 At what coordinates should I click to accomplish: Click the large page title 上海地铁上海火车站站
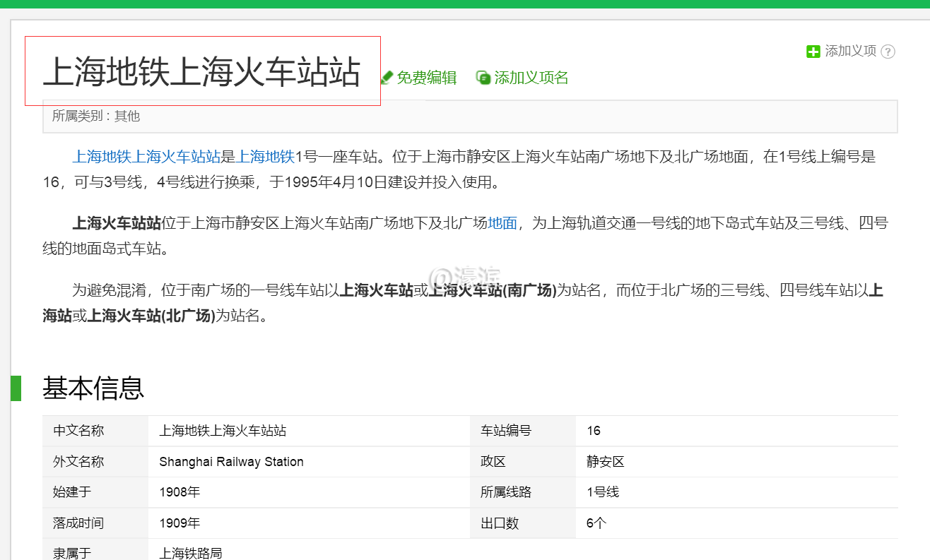pos(202,72)
